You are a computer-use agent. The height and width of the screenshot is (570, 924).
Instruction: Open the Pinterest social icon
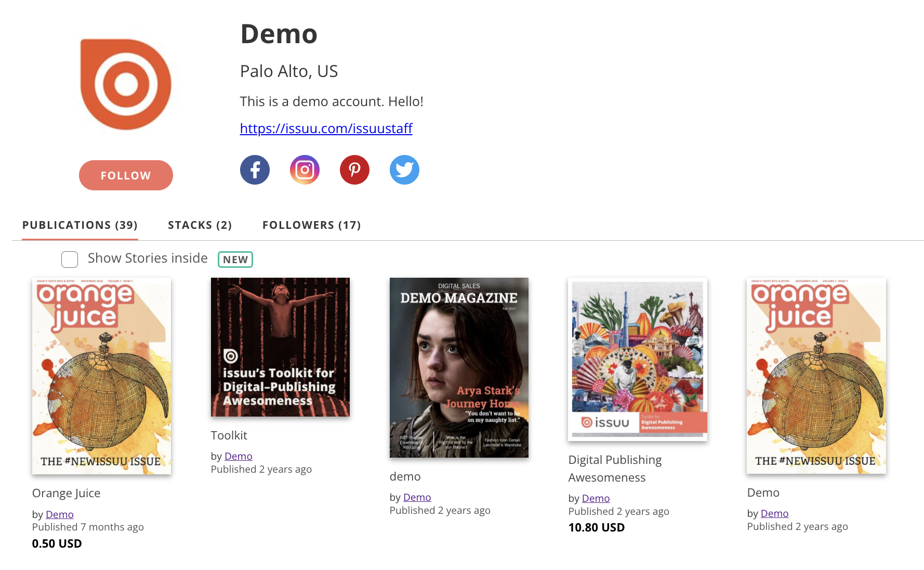click(x=354, y=170)
